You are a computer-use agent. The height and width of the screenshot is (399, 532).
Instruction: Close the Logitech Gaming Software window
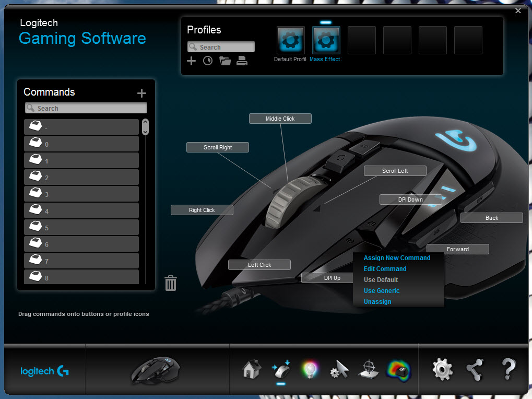[x=518, y=11]
